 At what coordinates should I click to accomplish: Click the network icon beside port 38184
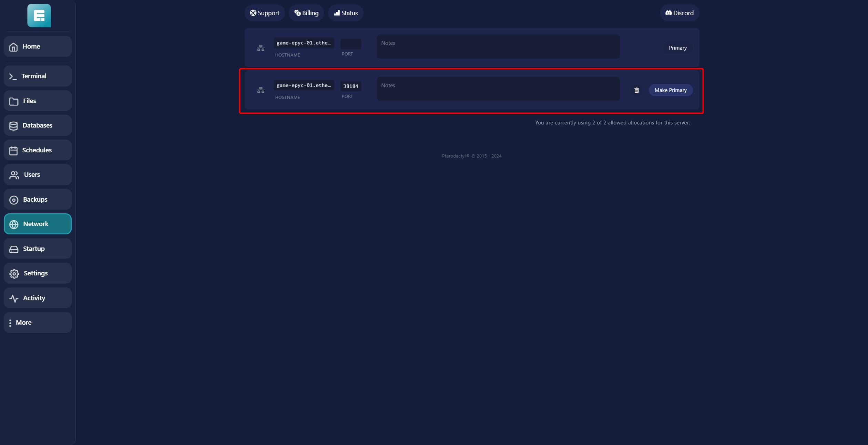261,90
